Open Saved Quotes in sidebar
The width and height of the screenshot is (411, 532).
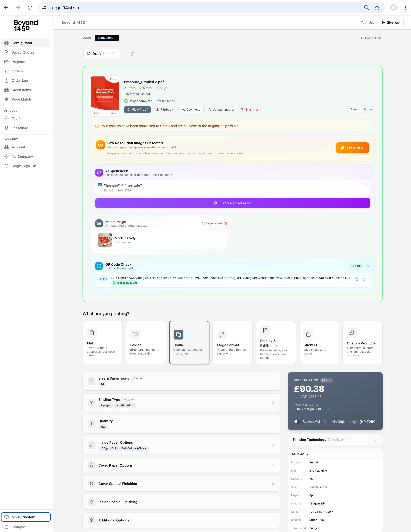pyautogui.click(x=26, y=52)
